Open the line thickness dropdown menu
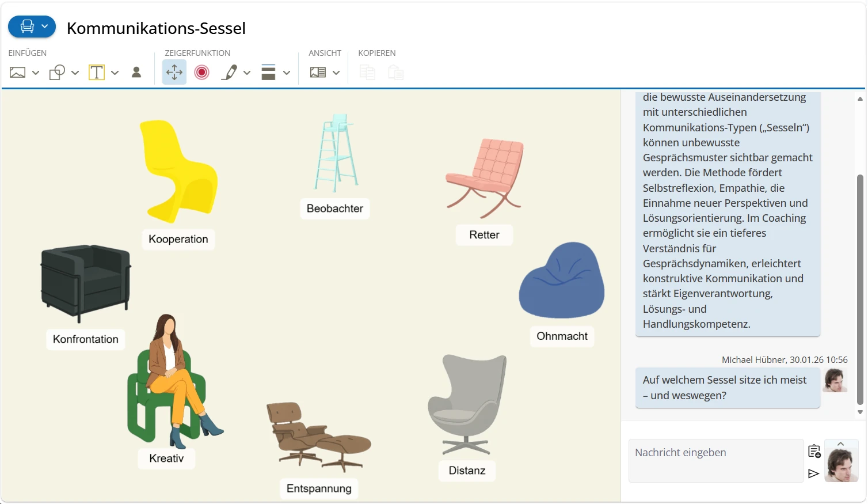868x504 pixels. point(287,73)
